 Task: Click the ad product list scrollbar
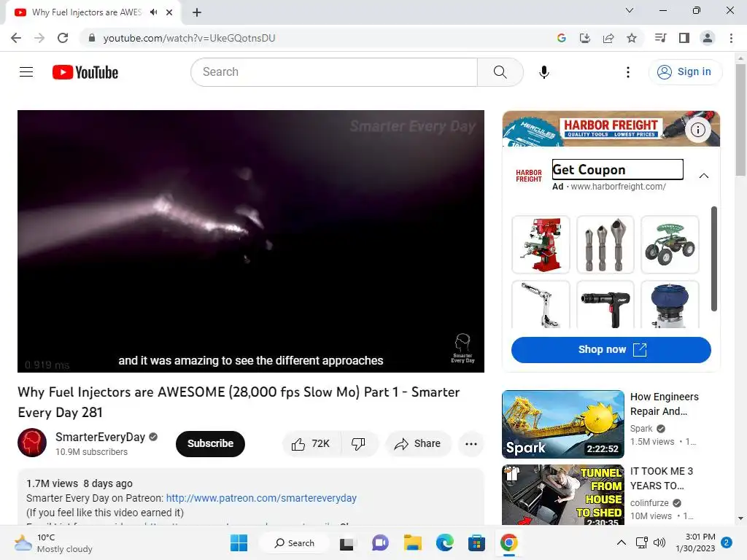713,259
